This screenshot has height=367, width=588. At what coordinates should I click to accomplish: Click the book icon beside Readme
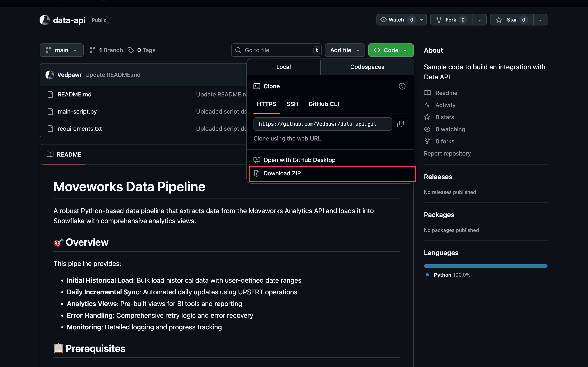point(427,93)
